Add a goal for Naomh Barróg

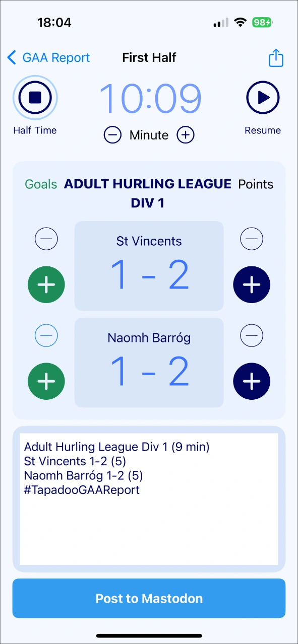tap(46, 381)
